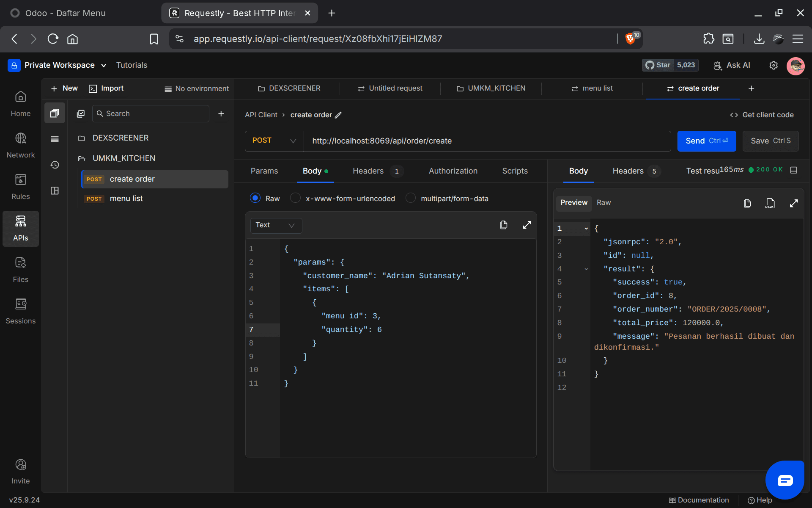Viewport: 812px width, 508px height.
Task: Fold the result object in response
Action: tap(586, 269)
